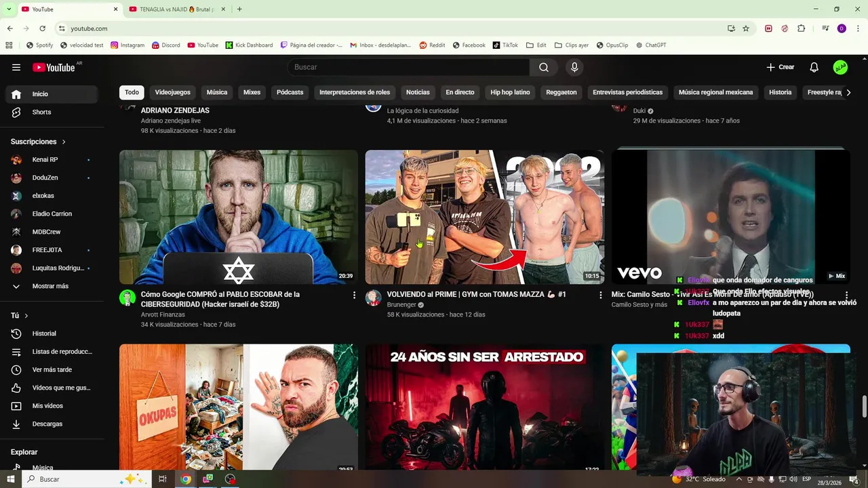Open Ver más tarde in the sidebar

pos(52,369)
